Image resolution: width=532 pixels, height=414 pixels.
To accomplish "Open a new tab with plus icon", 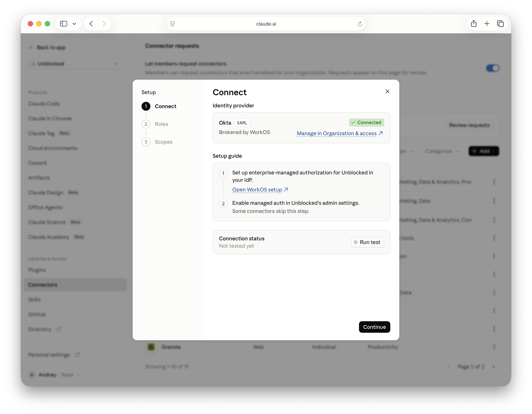I will [x=487, y=24].
